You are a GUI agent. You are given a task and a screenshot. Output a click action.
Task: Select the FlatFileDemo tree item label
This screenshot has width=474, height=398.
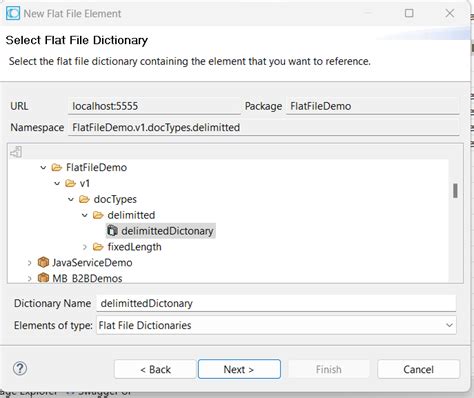click(96, 167)
